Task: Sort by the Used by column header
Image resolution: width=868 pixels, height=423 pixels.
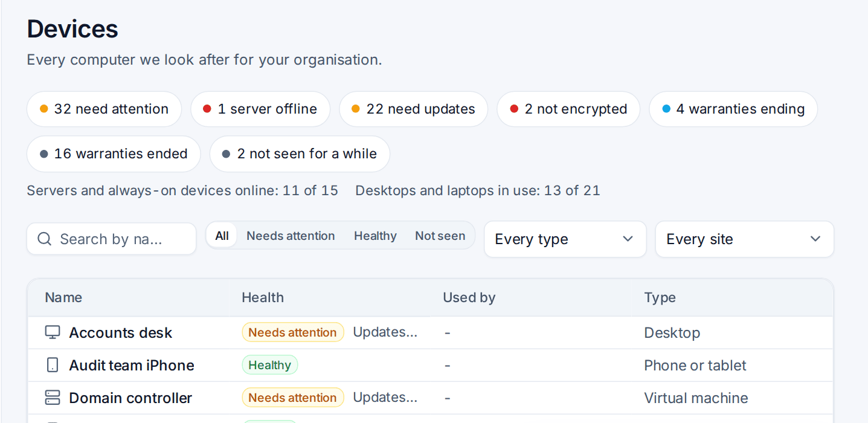Action: point(469,297)
